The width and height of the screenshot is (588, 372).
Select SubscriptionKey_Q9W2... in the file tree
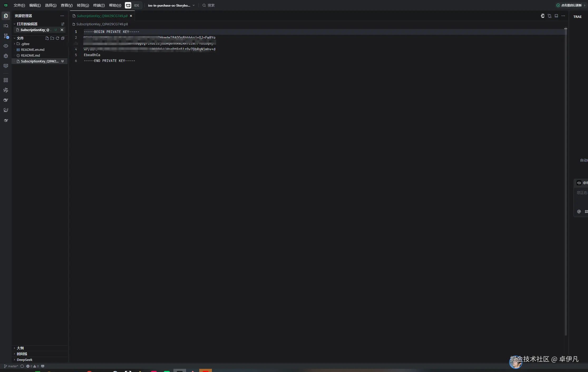[x=40, y=61]
